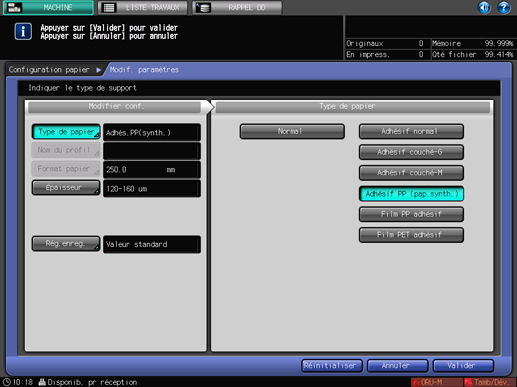Click the list icon on LISTE TRAVAUX tab
This screenshot has height=387, width=517.
(x=109, y=7)
